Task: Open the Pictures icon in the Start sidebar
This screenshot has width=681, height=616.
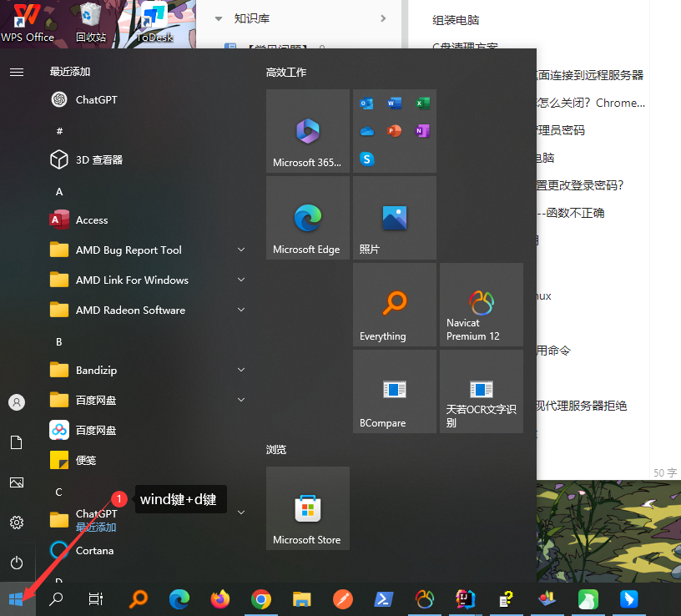Action: pos(17,482)
